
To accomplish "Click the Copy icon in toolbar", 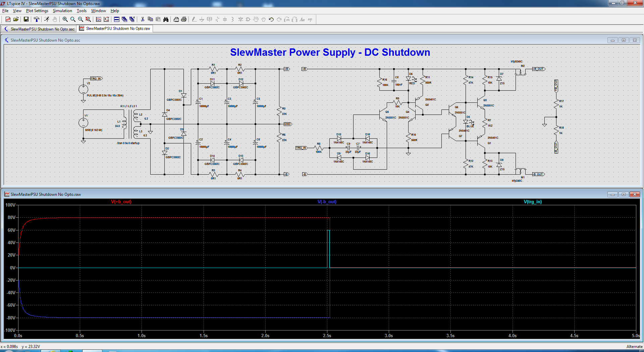I will pyautogui.click(x=150, y=19).
